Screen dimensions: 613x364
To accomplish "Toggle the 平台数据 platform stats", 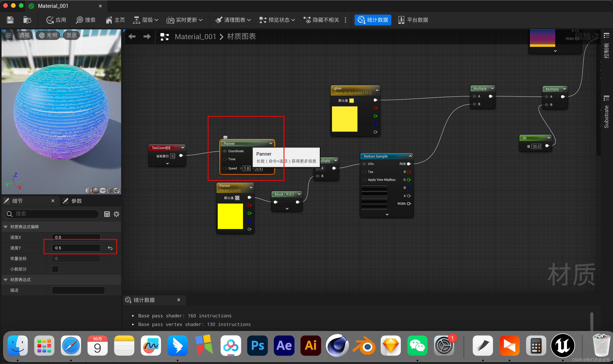I will click(413, 20).
